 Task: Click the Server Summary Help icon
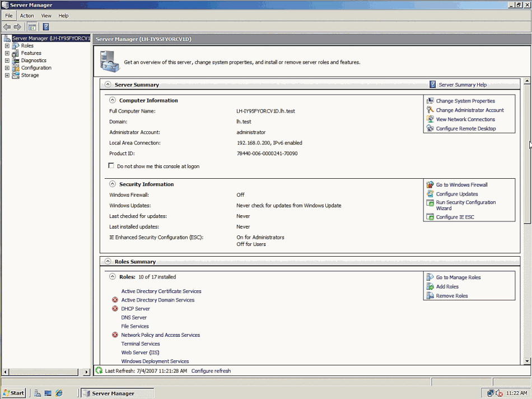pos(432,85)
